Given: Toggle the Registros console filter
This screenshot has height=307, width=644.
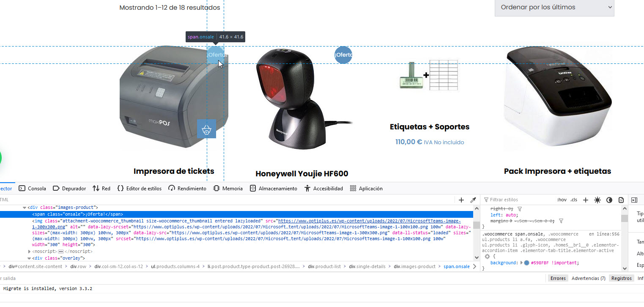Looking at the screenshot, I should pos(622,278).
